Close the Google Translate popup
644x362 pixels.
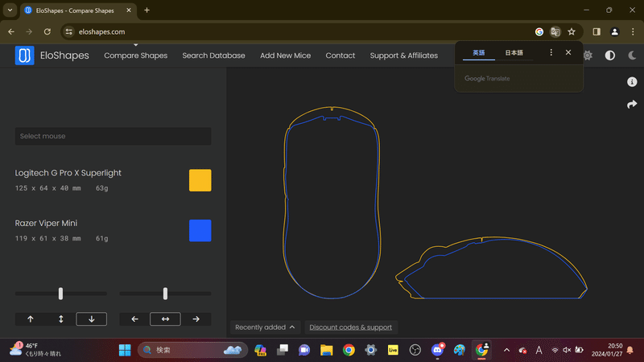pos(568,52)
